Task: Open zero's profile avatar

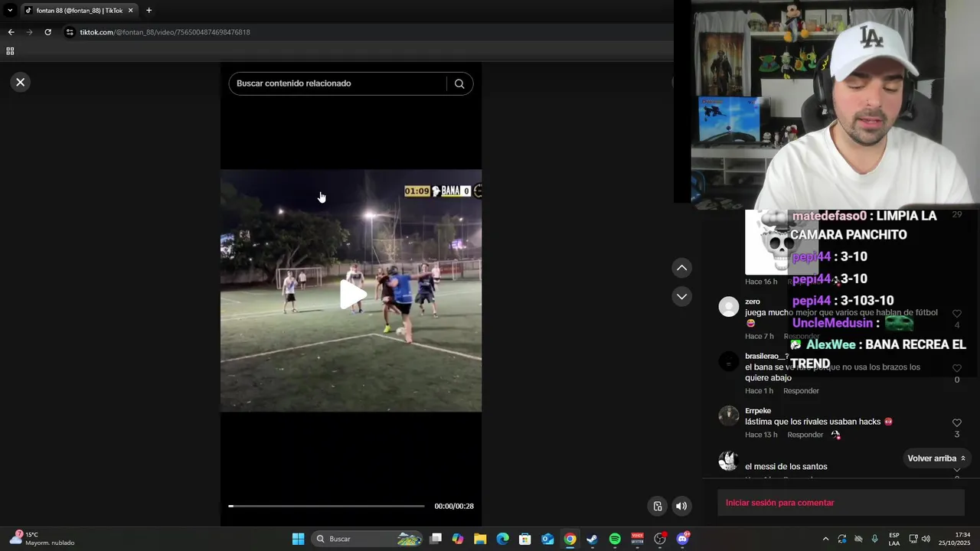Action: (x=729, y=307)
